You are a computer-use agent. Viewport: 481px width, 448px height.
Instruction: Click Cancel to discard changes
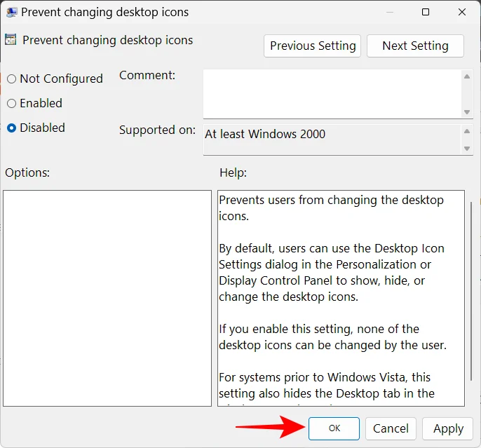[x=391, y=428]
